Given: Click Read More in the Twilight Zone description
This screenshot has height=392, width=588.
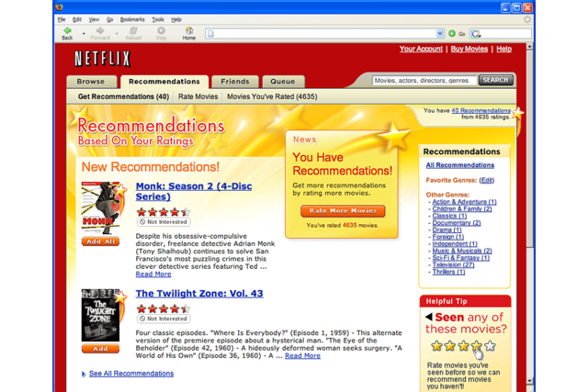Looking at the screenshot, I should (302, 355).
